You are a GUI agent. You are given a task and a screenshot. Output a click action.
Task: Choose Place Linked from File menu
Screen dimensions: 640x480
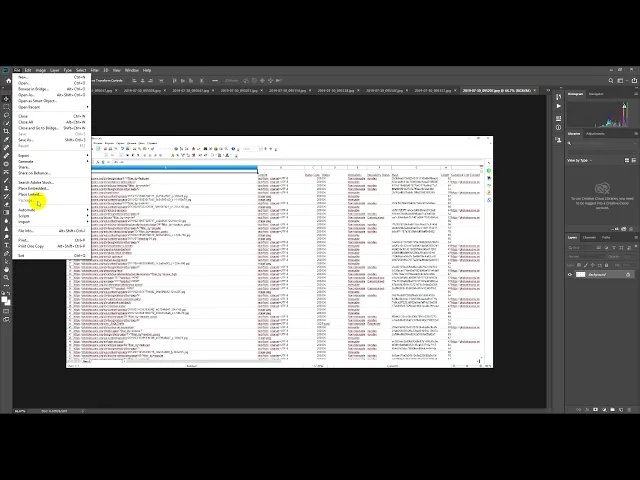pyautogui.click(x=52, y=194)
